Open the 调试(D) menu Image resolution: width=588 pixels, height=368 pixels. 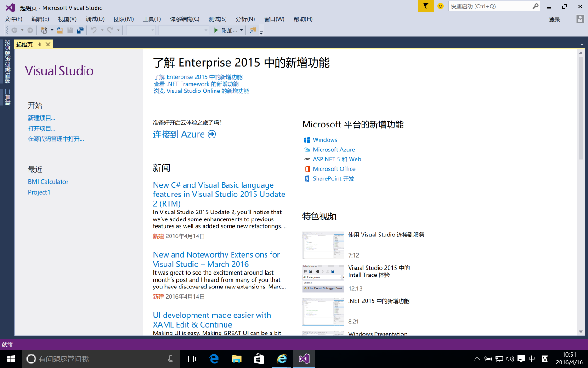pyautogui.click(x=95, y=19)
